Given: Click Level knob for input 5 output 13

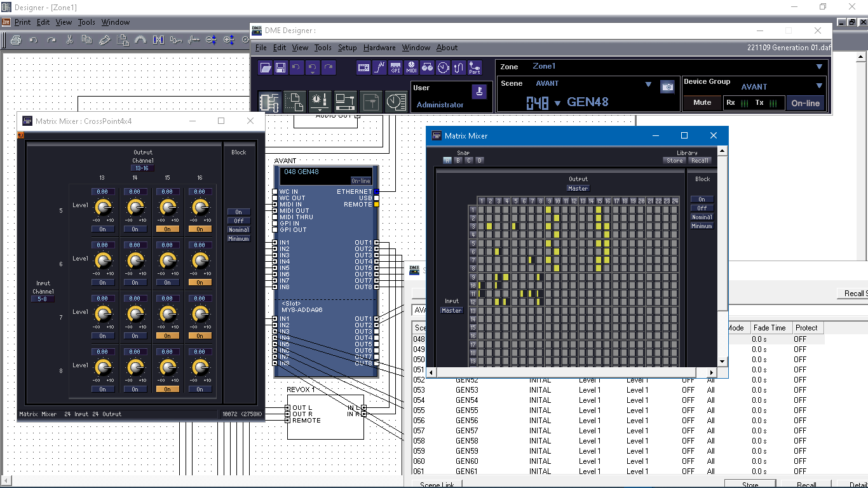Looking at the screenshot, I should pos(103,207).
